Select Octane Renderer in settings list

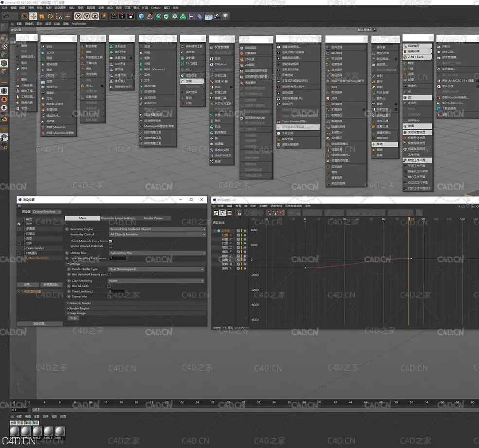click(x=37, y=258)
